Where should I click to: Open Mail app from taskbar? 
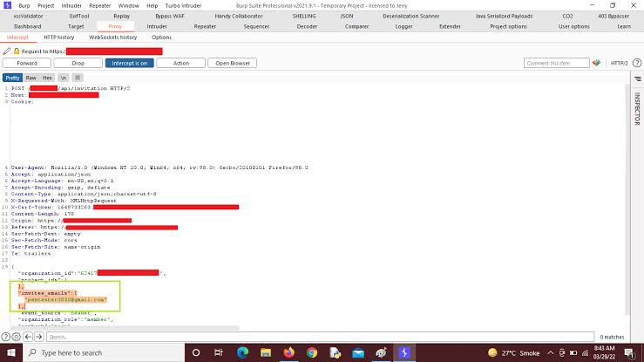coord(358,352)
